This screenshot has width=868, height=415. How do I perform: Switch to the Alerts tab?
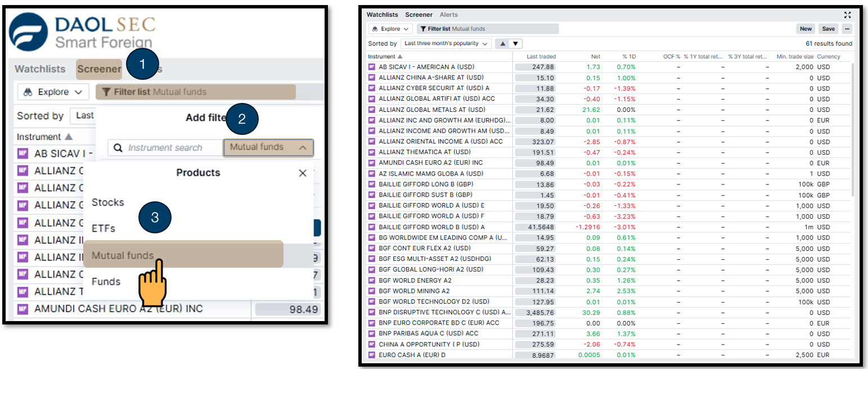pos(449,15)
